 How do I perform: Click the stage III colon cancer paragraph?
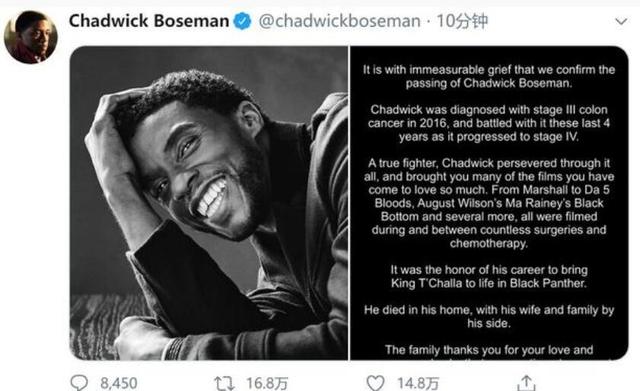point(489,123)
